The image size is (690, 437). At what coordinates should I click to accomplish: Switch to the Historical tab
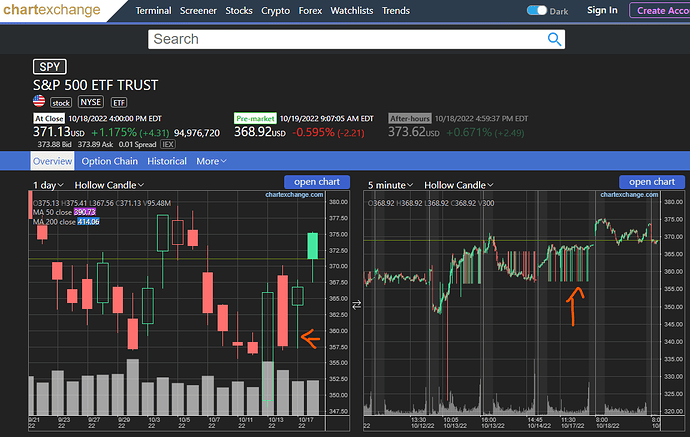pos(167,161)
